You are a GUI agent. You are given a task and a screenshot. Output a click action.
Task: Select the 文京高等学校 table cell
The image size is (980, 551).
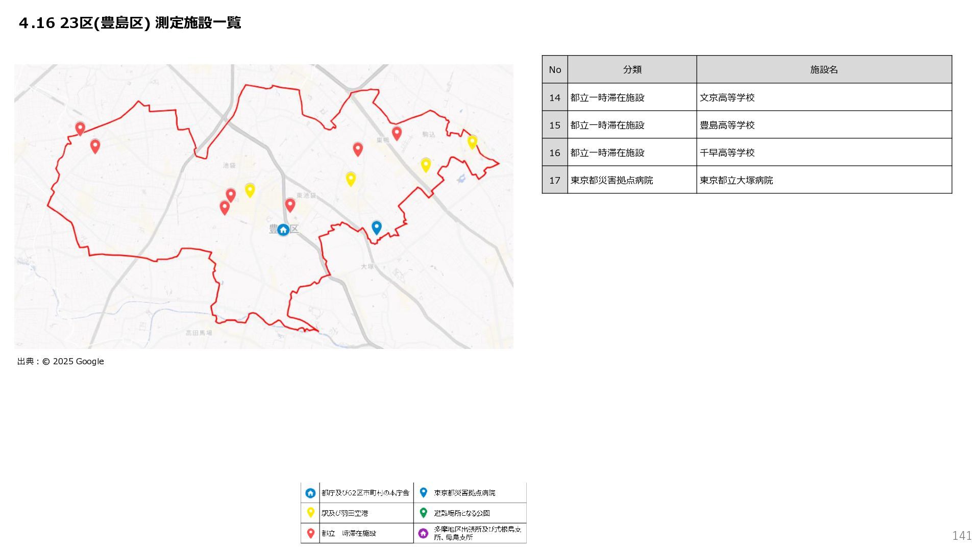tap(727, 97)
